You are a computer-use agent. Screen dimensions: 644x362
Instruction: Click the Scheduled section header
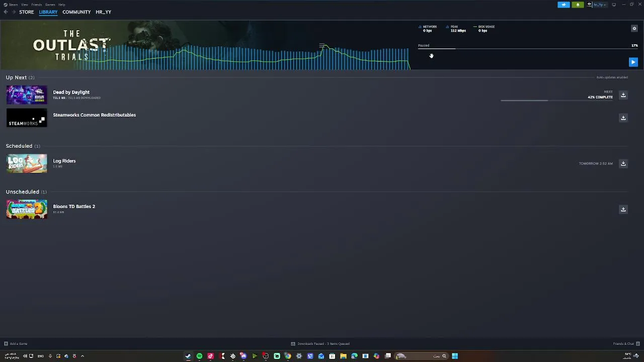click(x=23, y=146)
